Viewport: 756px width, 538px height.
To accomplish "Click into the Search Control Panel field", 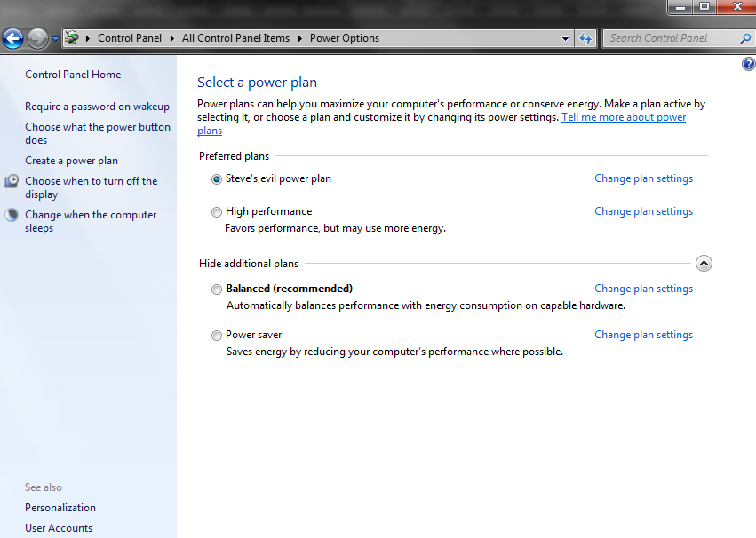I will (671, 38).
